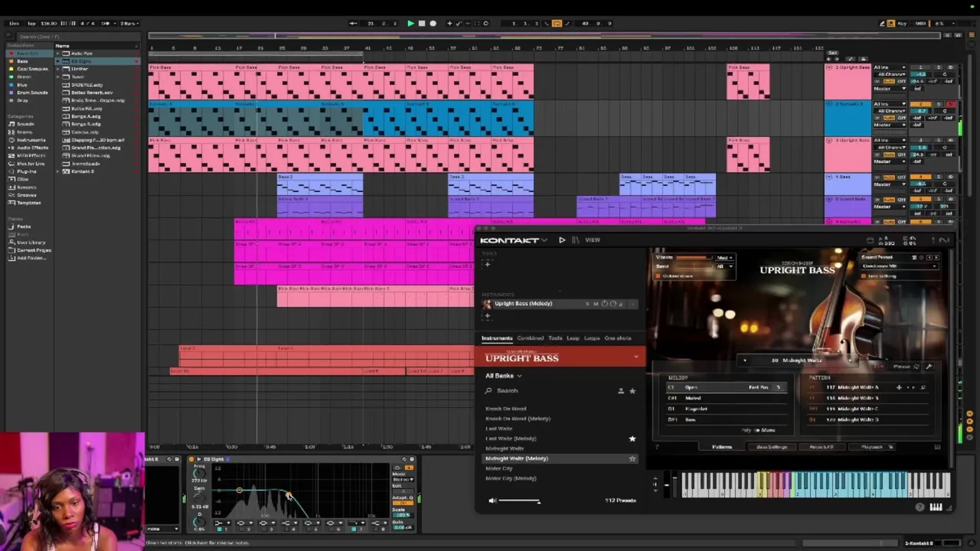Click the transport stop button
The image size is (980, 551).
(x=421, y=24)
